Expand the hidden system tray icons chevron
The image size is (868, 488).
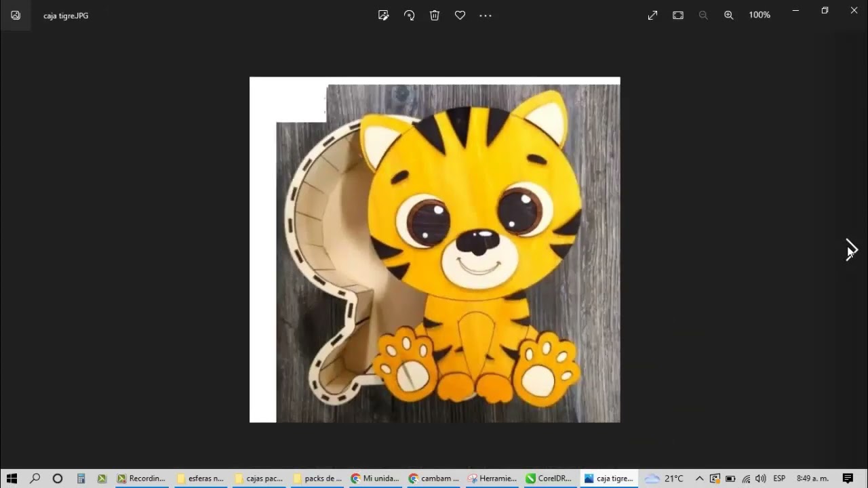(699, 479)
